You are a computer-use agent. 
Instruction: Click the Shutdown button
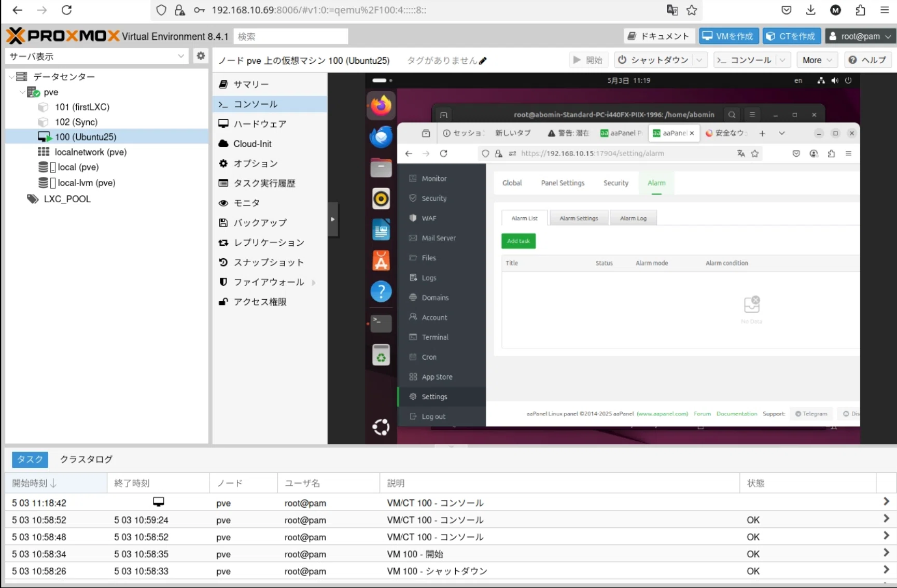[653, 60]
